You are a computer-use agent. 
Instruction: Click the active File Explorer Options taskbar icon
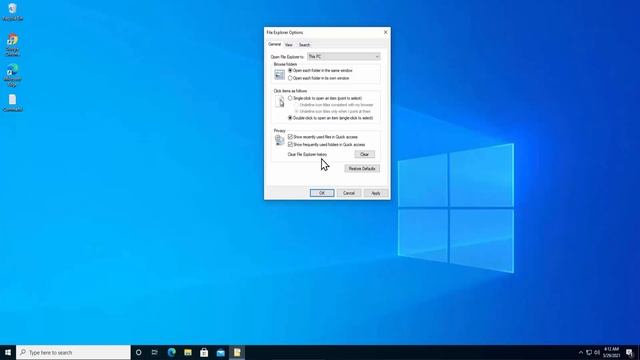(237, 352)
